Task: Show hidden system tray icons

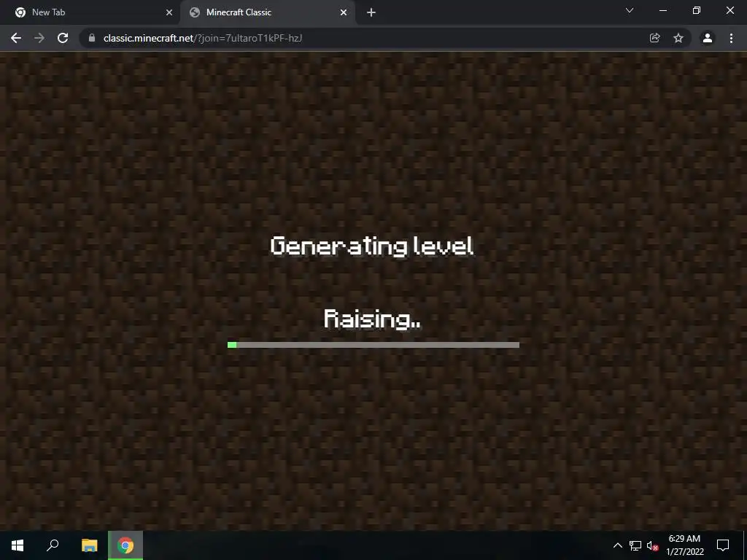Action: 617,545
